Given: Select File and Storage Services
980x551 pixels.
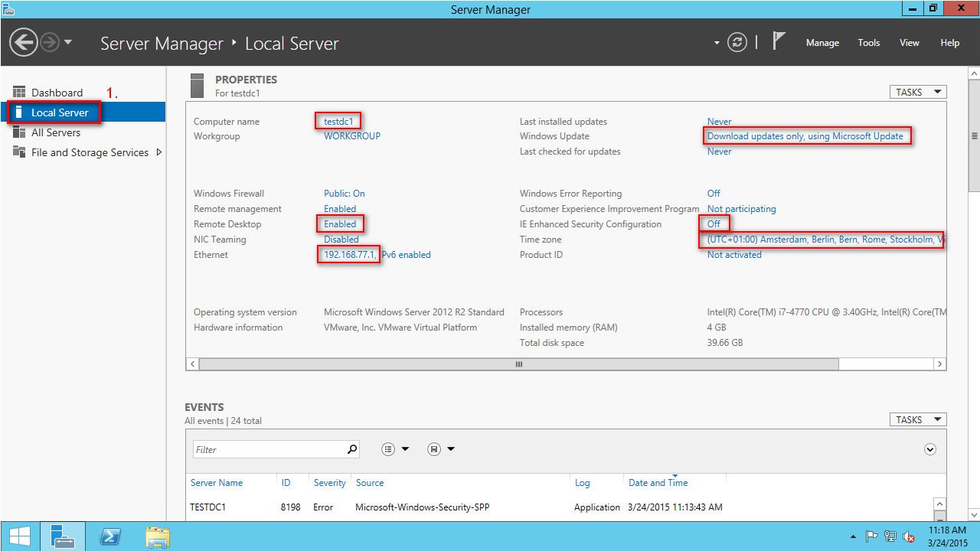Looking at the screenshot, I should click(90, 152).
